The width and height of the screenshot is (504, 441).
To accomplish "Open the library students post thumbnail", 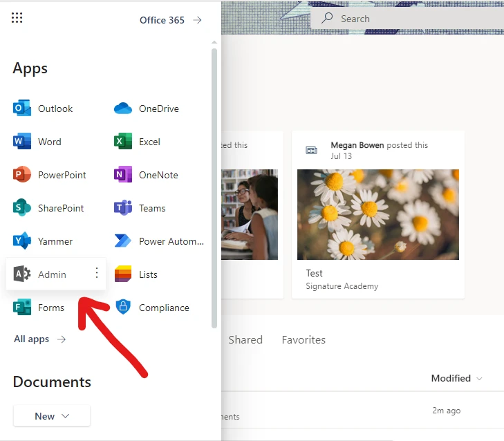I will tap(250, 214).
